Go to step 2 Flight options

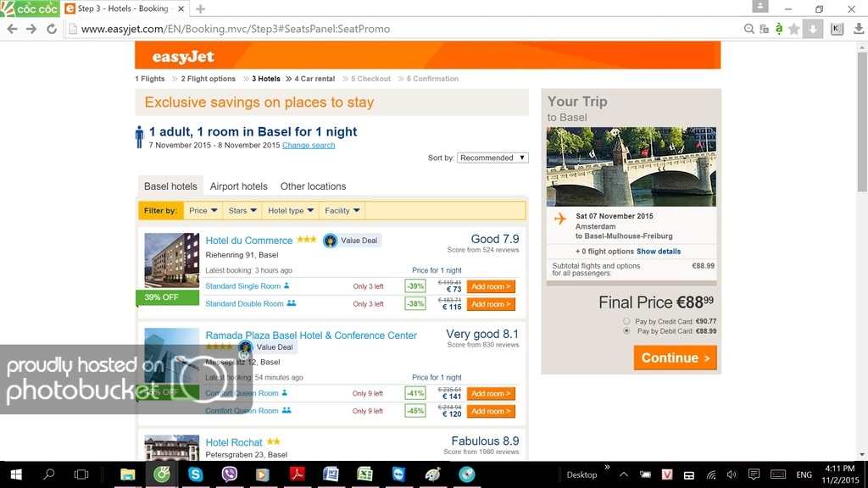pyautogui.click(x=209, y=79)
